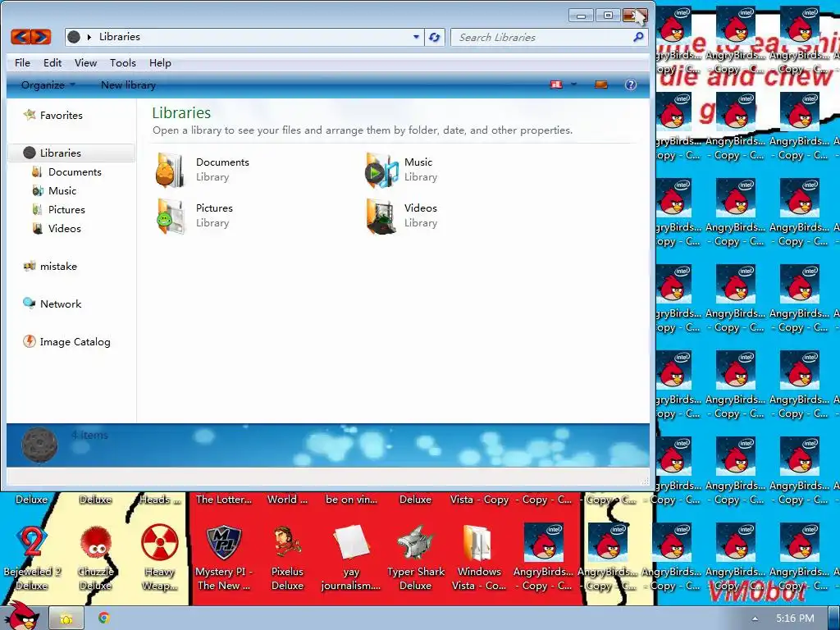Expand the address bar history dropdown
This screenshot has height=630, width=840.
click(x=416, y=37)
